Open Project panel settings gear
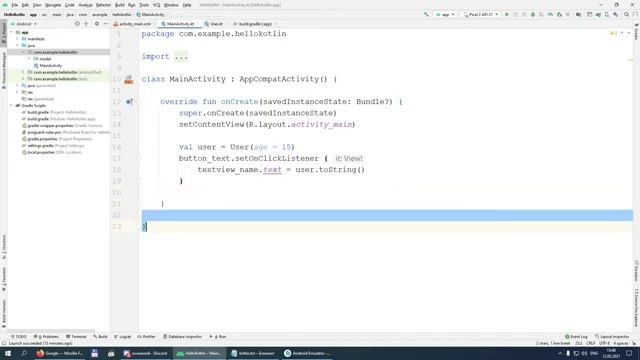Image resolution: width=640 pixels, height=360 pixels. pos(97,24)
